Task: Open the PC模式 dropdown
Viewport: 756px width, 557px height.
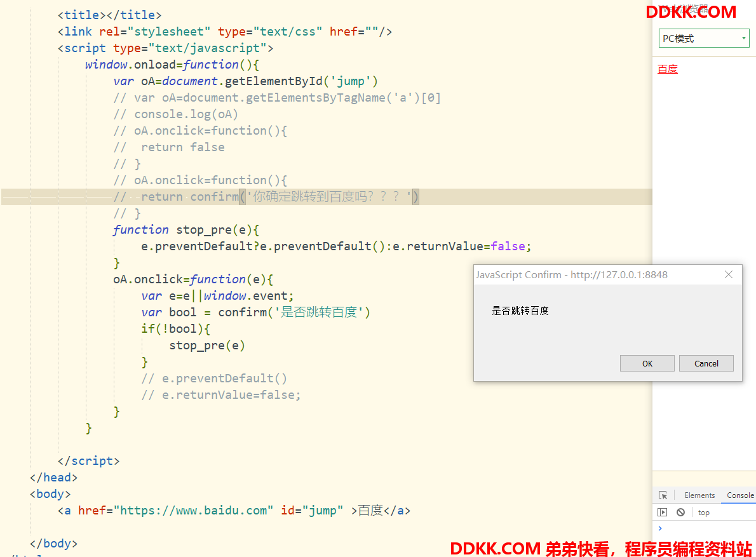Action: (703, 38)
